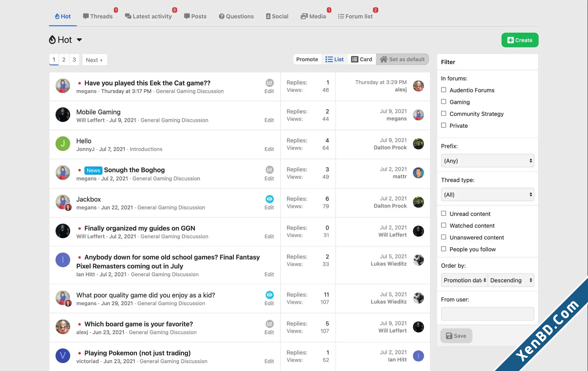The image size is (588, 371).
Task: Open alexj avatar on board game thread
Action: click(x=63, y=327)
